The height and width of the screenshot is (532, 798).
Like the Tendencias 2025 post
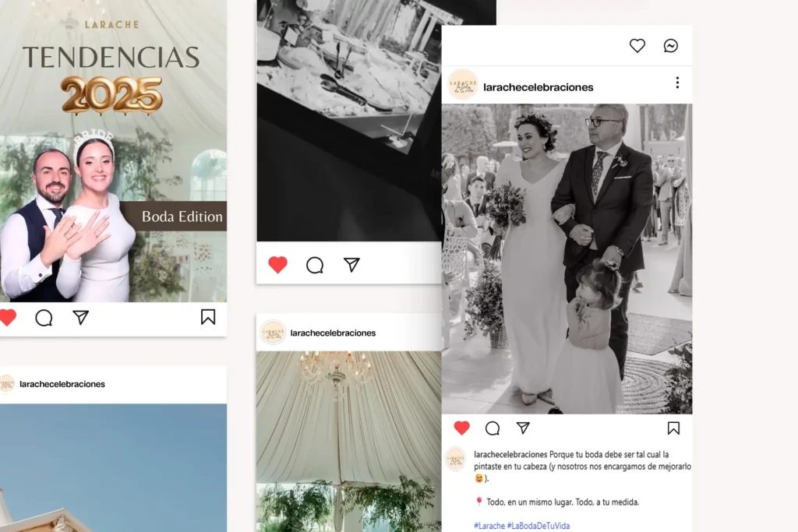pos(8,317)
